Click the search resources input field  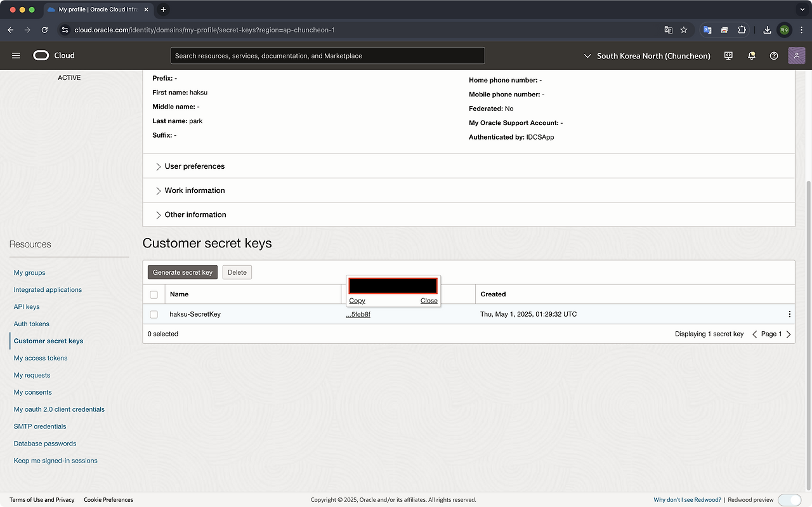tap(327, 56)
